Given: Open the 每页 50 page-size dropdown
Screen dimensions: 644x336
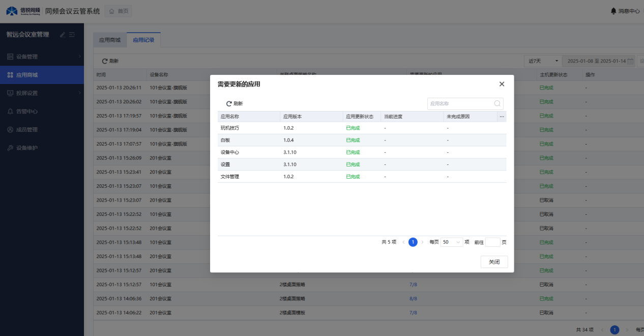Looking at the screenshot, I should coord(451,242).
